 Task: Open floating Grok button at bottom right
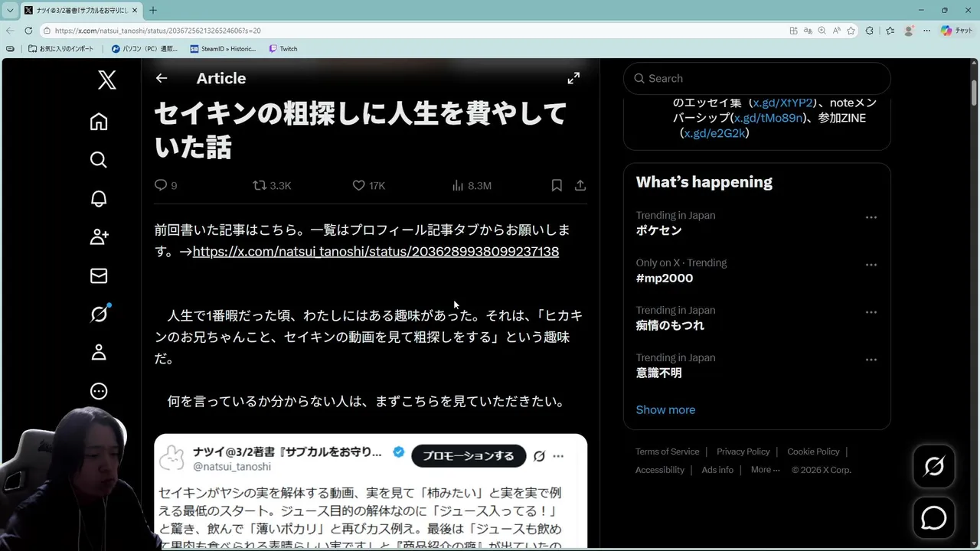tap(934, 466)
